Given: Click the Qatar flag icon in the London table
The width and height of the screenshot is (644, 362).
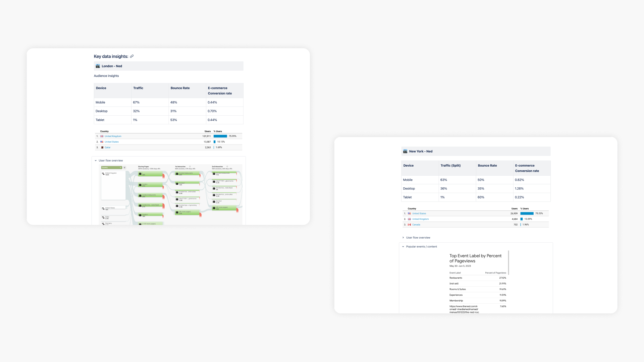Looking at the screenshot, I should point(102,147).
